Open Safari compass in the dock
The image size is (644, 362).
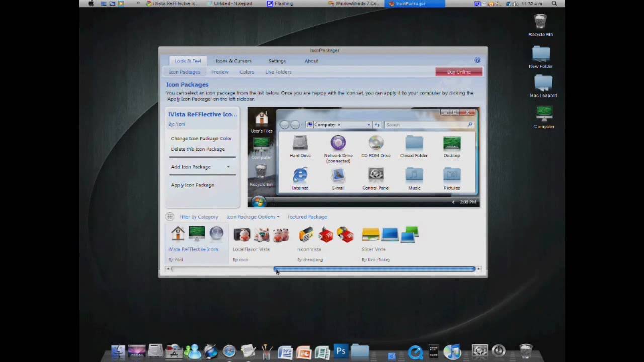point(229,351)
